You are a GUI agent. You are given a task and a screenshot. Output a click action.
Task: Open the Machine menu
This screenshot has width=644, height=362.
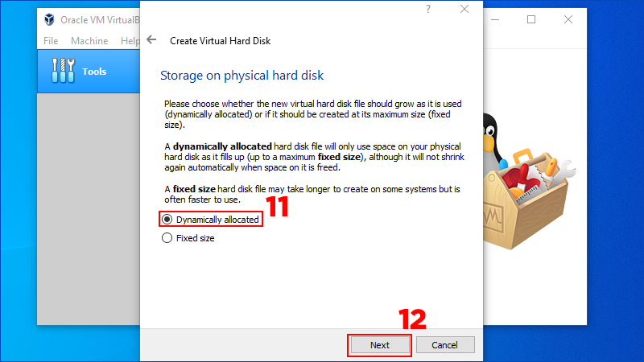pyautogui.click(x=89, y=40)
